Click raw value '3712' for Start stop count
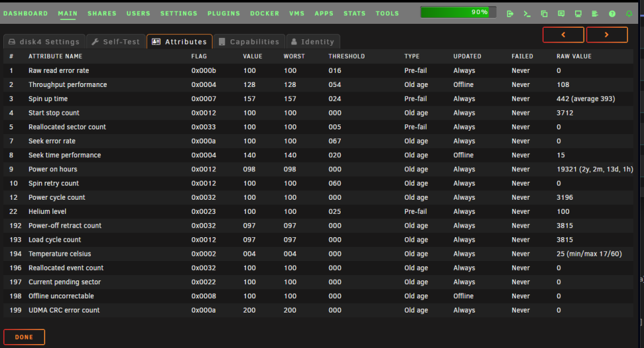Screen dimensions: 644x348 [565, 113]
